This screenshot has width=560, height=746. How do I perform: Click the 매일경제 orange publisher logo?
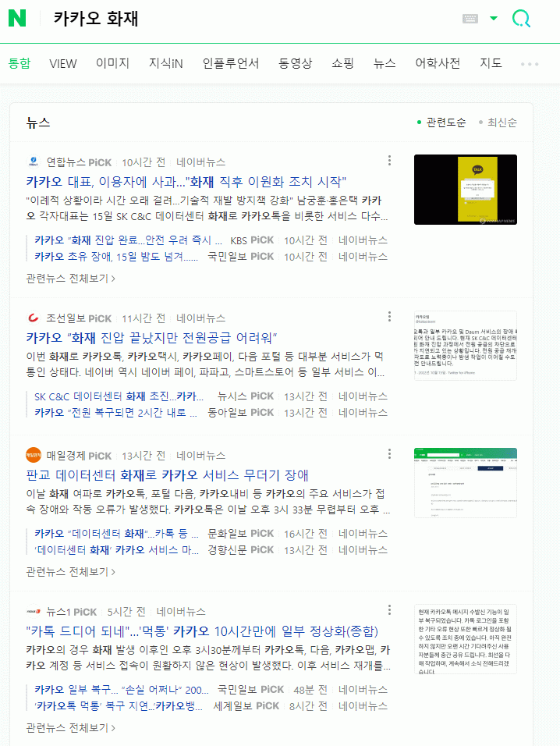(34, 455)
